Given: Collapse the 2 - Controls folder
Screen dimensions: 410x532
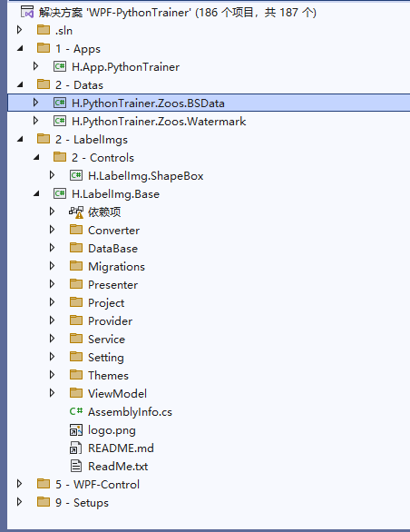Looking at the screenshot, I should [x=36, y=157].
